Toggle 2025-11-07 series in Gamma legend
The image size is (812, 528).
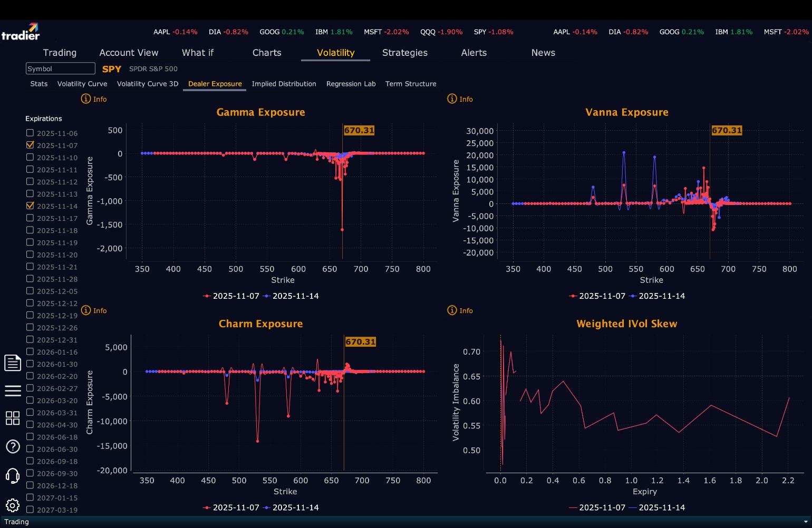coord(231,296)
